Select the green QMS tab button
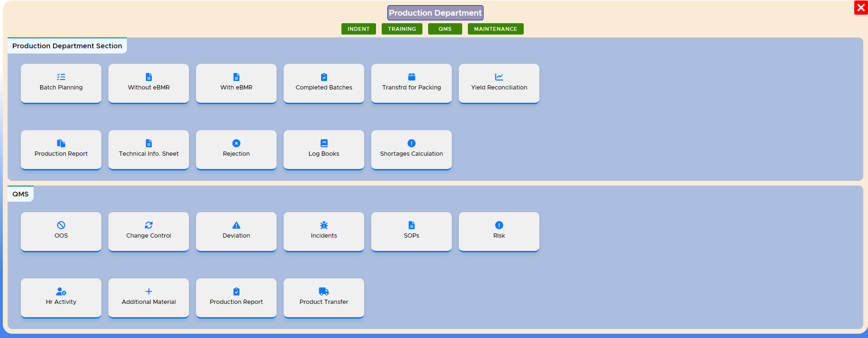This screenshot has width=868, height=338. [445, 29]
